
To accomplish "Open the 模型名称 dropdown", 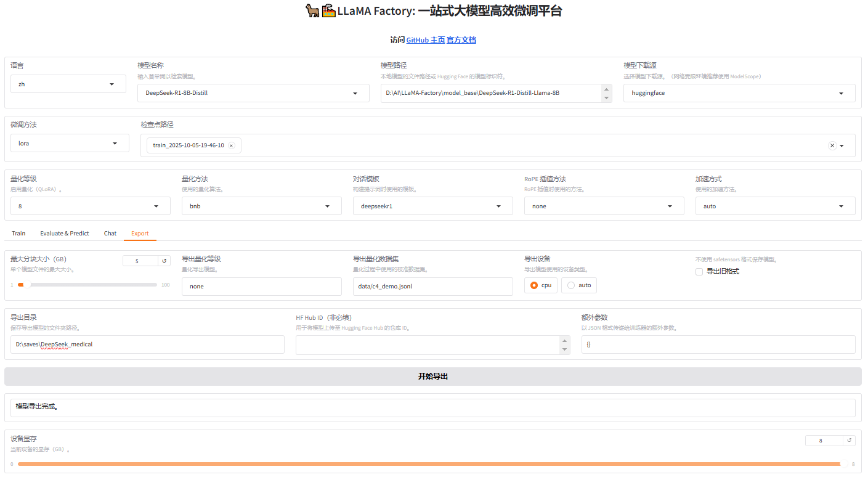I will click(253, 93).
